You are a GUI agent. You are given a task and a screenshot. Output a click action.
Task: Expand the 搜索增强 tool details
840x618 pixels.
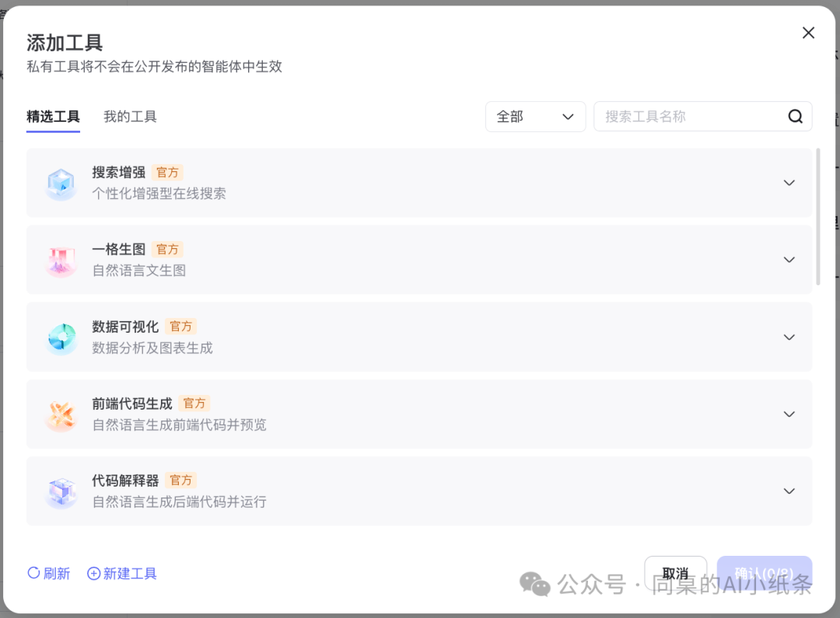[789, 183]
